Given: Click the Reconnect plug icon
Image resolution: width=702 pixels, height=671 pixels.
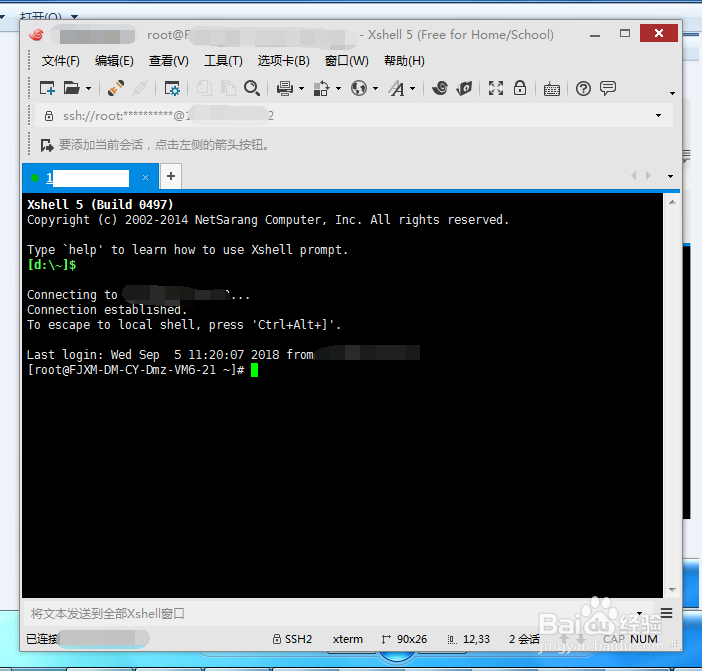Looking at the screenshot, I should point(116,88).
